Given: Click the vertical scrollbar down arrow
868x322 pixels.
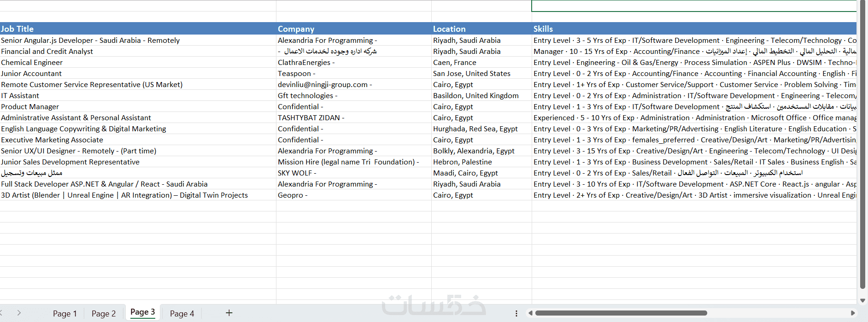Looking at the screenshot, I should (862, 300).
